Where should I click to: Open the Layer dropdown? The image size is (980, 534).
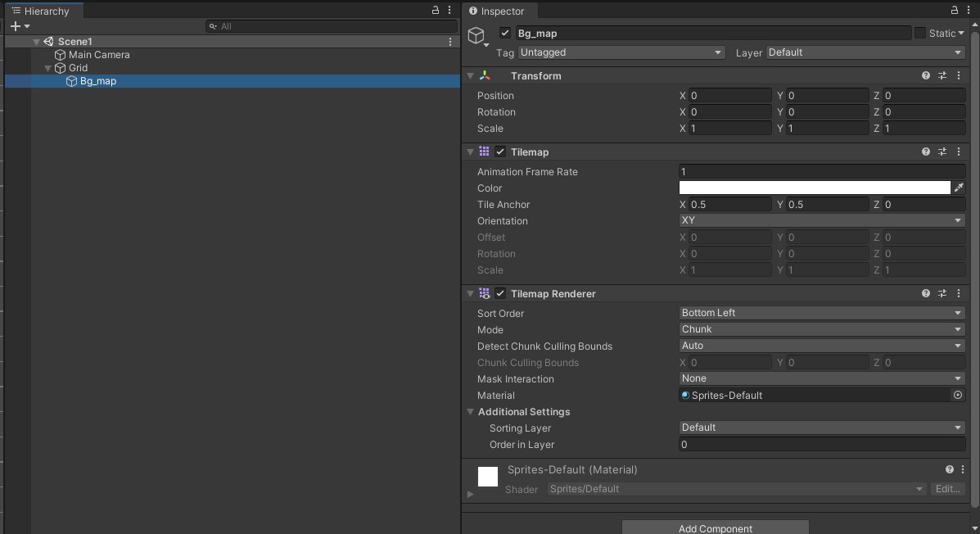(x=865, y=52)
